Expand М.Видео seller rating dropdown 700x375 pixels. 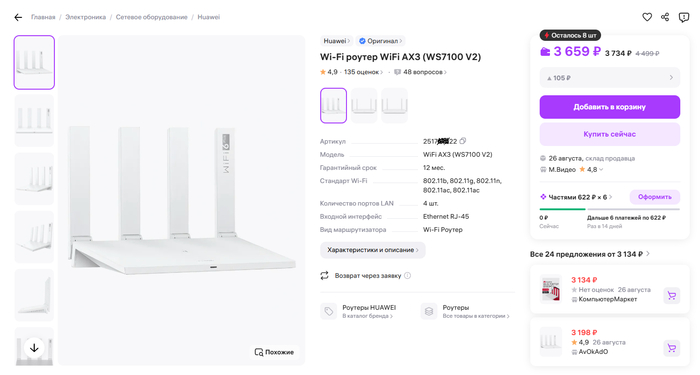[601, 170]
